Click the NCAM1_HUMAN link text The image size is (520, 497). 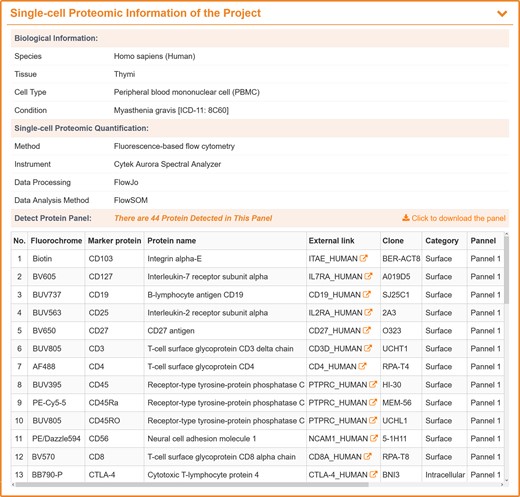338,439
